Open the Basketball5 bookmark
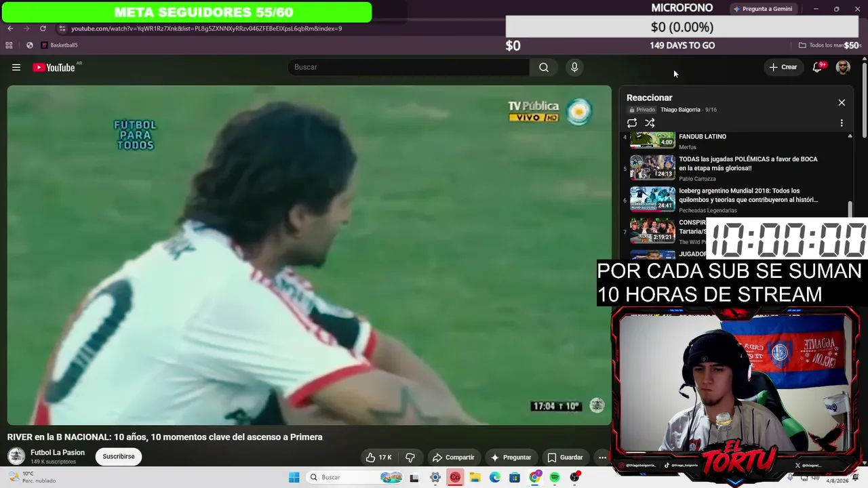 click(x=60, y=45)
